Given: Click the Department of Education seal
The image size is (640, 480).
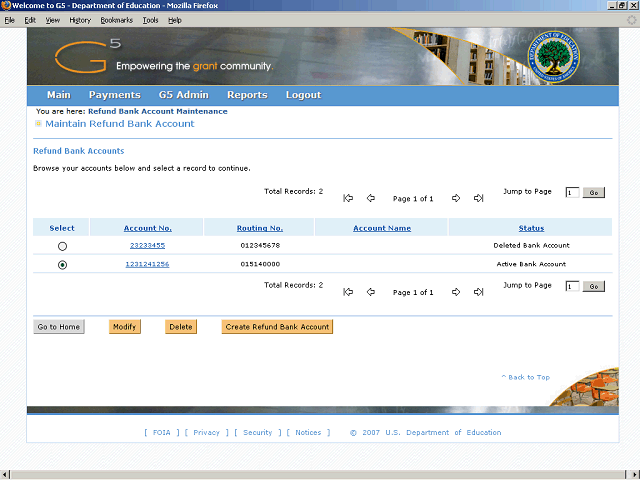Looking at the screenshot, I should tap(553, 57).
